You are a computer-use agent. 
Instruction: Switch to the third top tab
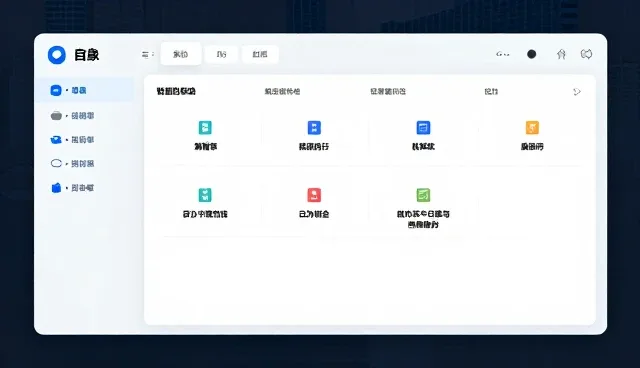pos(260,54)
